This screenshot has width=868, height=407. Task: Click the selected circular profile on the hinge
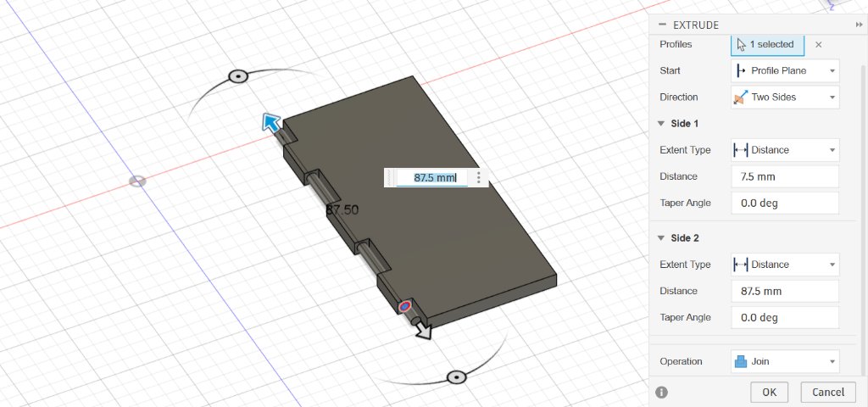(x=405, y=305)
